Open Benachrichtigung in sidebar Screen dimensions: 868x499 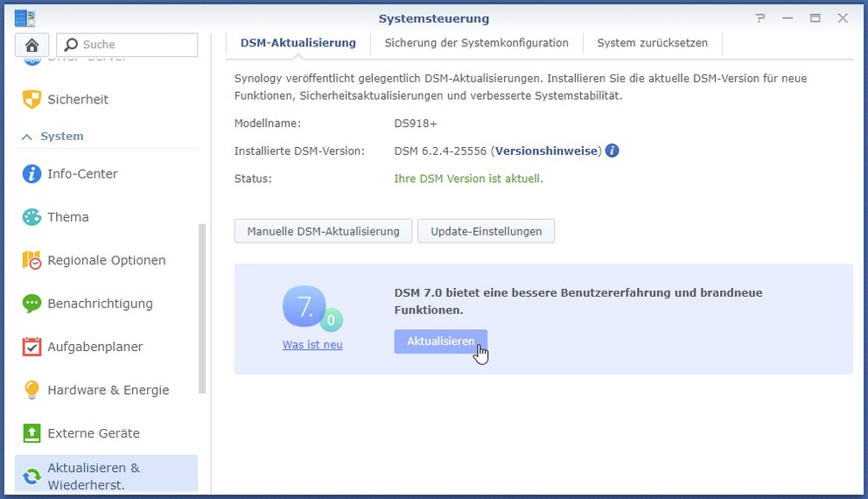pos(106,304)
